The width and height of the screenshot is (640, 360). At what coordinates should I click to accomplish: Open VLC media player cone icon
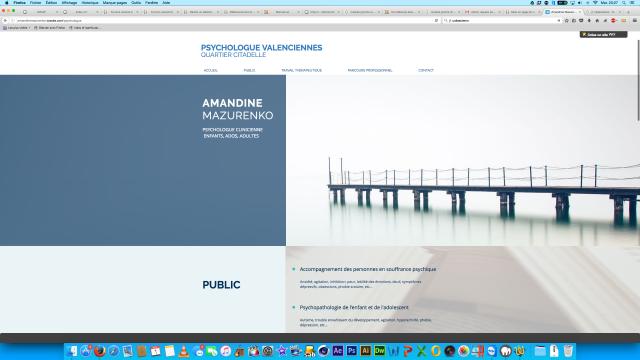(x=184, y=351)
